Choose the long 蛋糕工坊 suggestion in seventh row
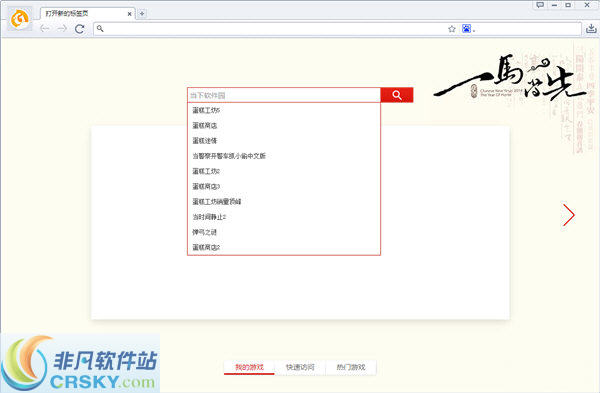This screenshot has width=601, height=393. point(284,202)
